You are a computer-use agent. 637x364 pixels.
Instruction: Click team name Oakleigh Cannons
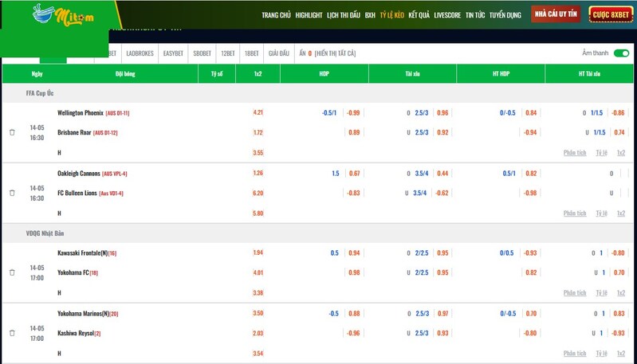tap(79, 174)
